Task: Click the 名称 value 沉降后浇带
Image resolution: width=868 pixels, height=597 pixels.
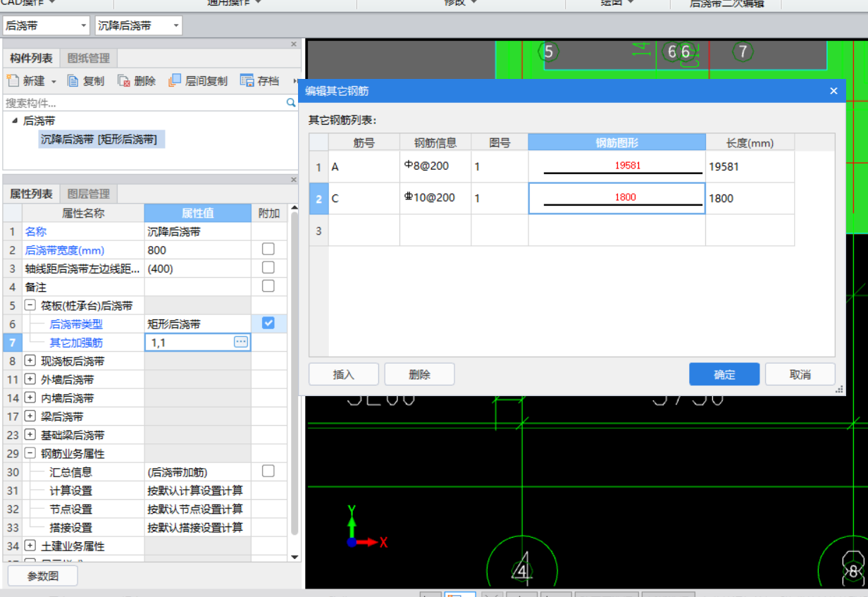Action: (x=197, y=231)
